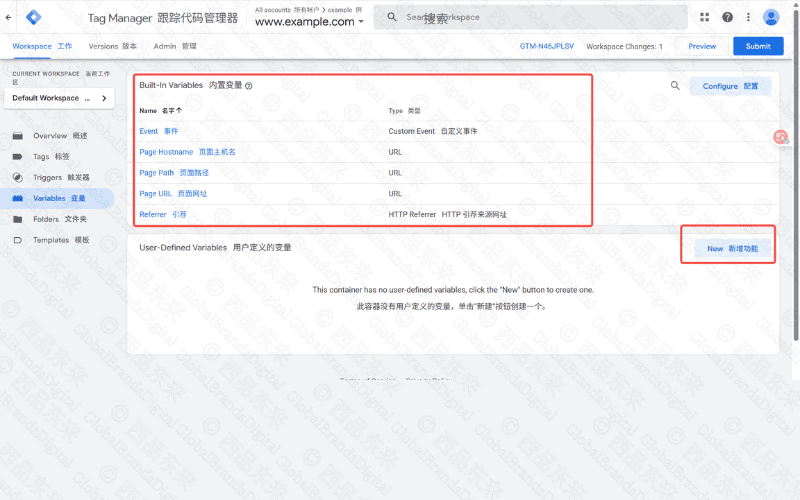
Task: Open the help question mark icon
Action: point(728,17)
